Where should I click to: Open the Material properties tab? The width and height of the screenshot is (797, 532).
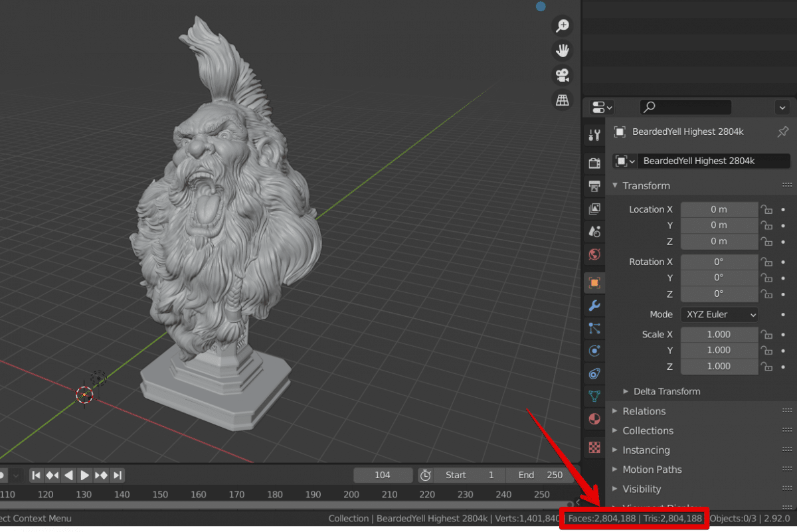point(594,419)
